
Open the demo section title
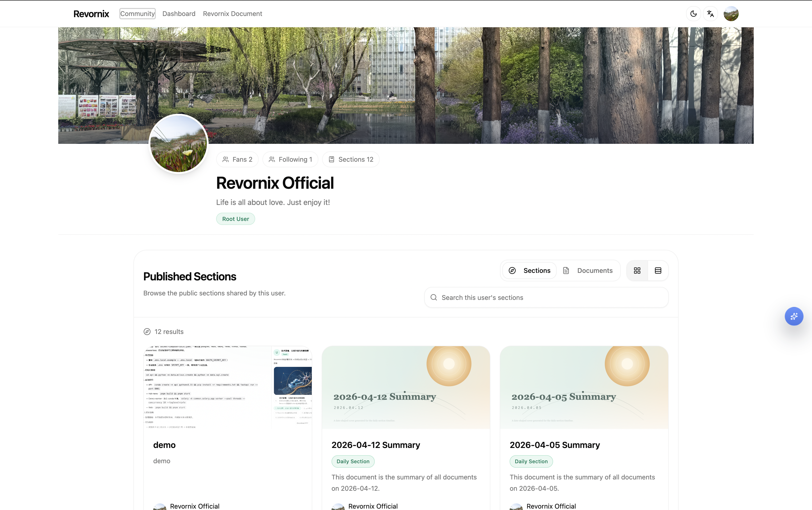coord(164,445)
